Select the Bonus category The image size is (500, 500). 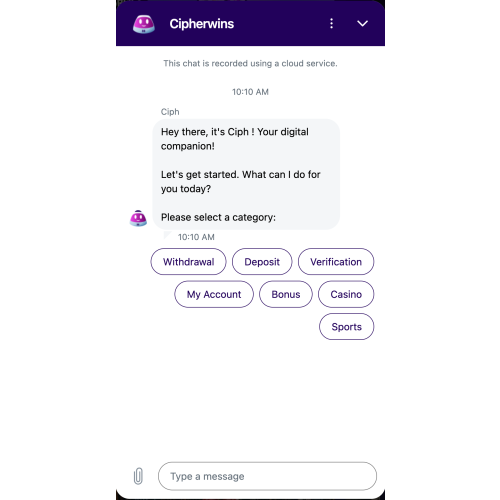[x=286, y=294]
